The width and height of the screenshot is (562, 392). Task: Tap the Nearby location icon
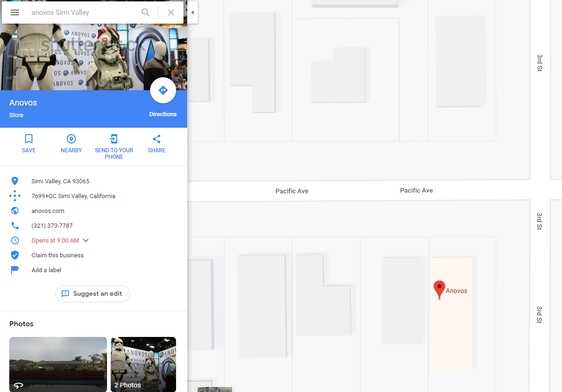(71, 139)
